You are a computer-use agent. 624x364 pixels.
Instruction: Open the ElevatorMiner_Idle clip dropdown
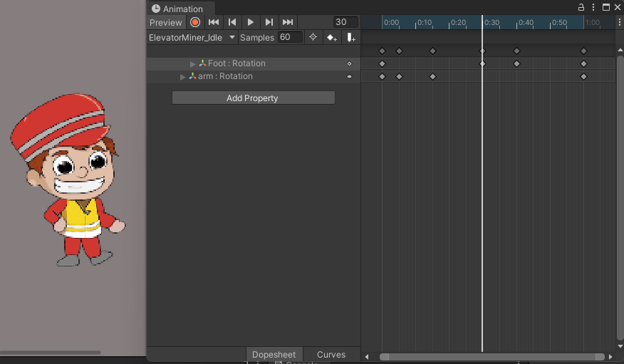(x=192, y=37)
